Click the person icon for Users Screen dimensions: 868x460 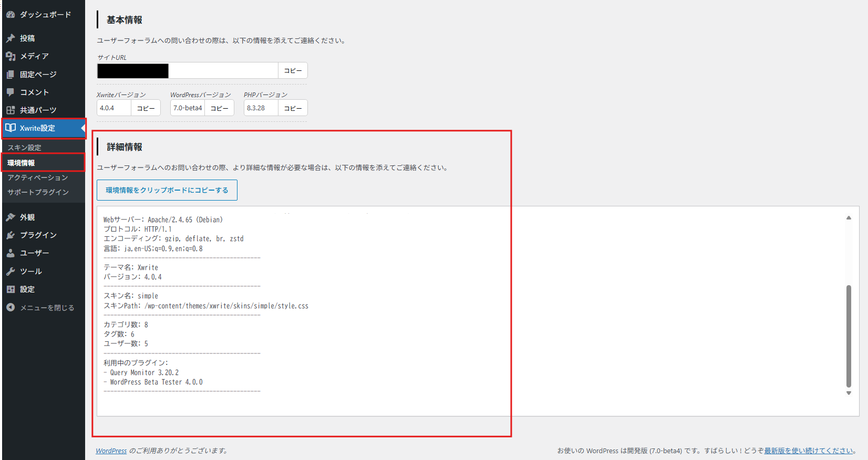[x=11, y=253]
